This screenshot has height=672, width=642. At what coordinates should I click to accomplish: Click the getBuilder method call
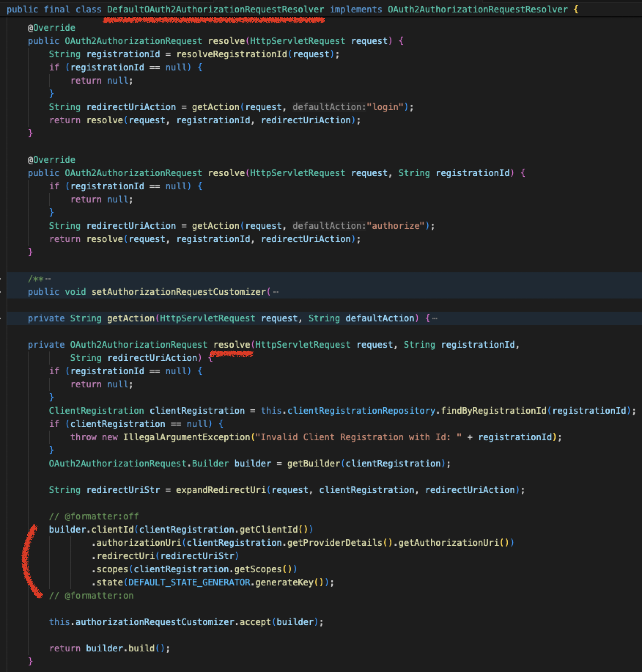(313, 464)
